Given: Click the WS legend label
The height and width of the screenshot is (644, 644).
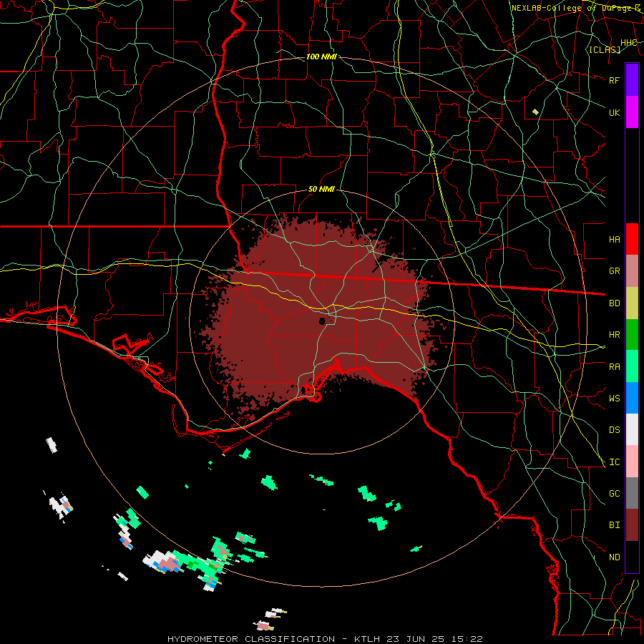Looking at the screenshot, I should [x=614, y=399].
